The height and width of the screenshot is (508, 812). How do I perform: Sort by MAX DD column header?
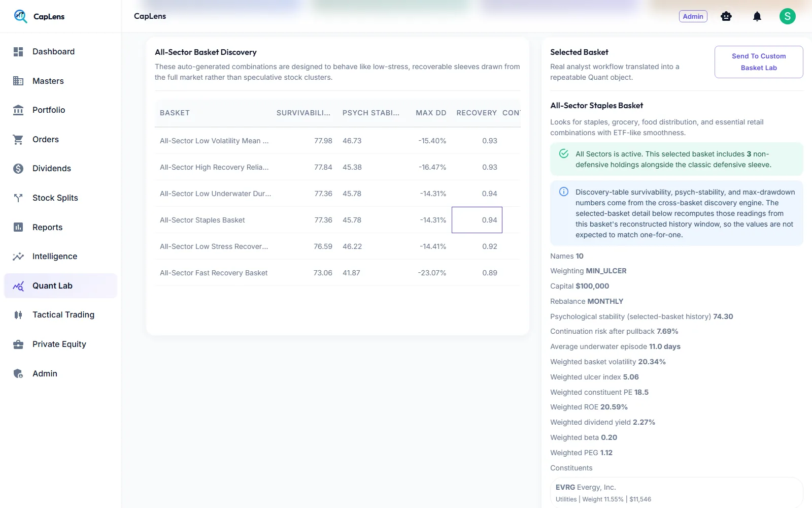click(x=431, y=113)
